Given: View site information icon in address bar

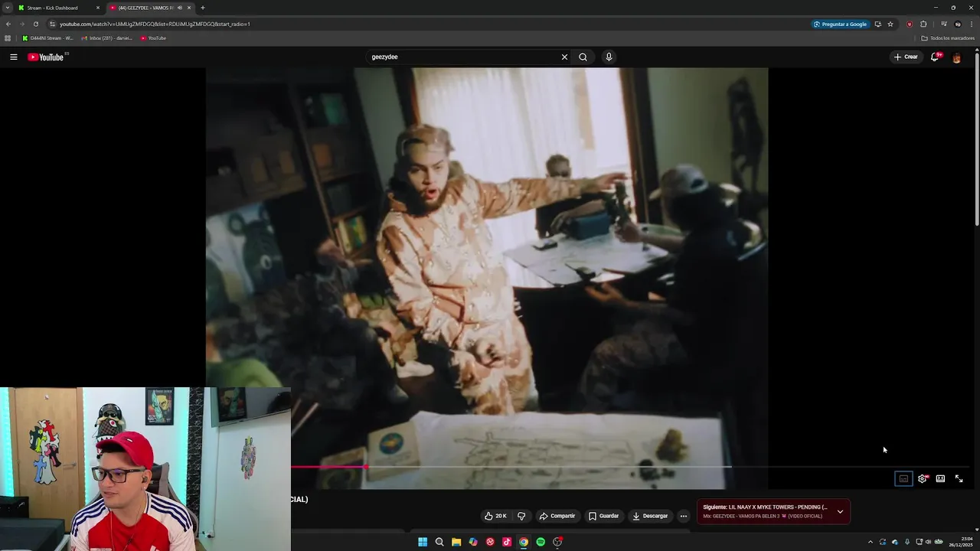Looking at the screenshot, I should (52, 24).
